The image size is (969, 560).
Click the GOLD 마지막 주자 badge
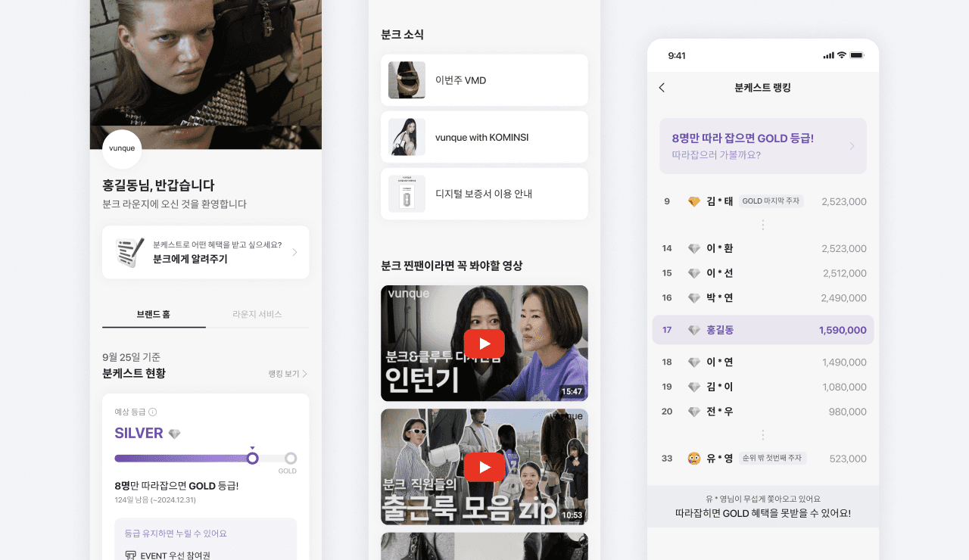[x=771, y=201]
